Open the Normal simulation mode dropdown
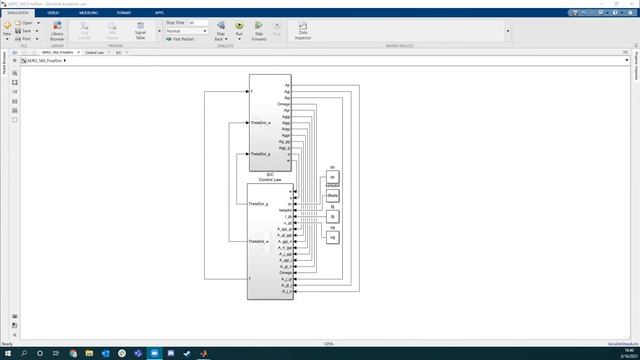Viewport: 640px width, 360px height. (x=187, y=31)
